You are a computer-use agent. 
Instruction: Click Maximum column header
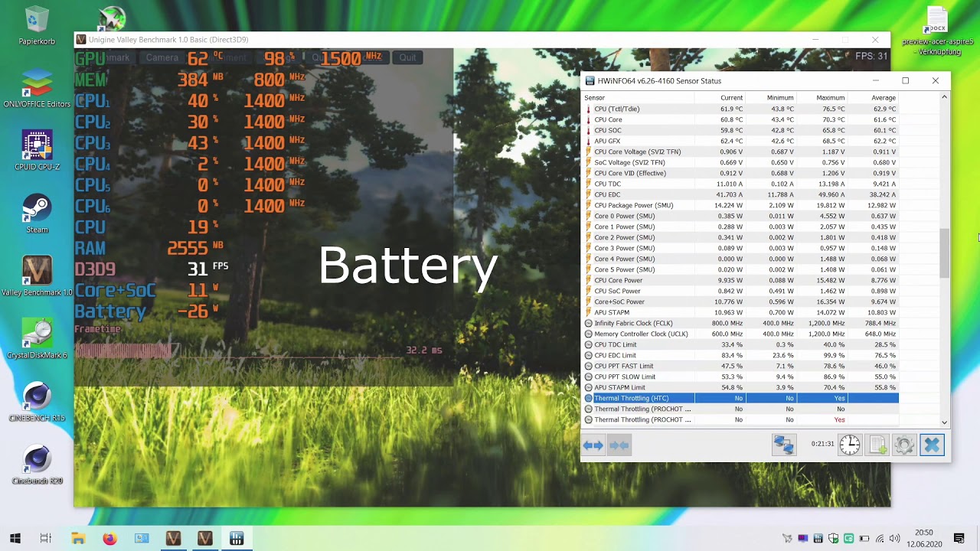pyautogui.click(x=822, y=98)
